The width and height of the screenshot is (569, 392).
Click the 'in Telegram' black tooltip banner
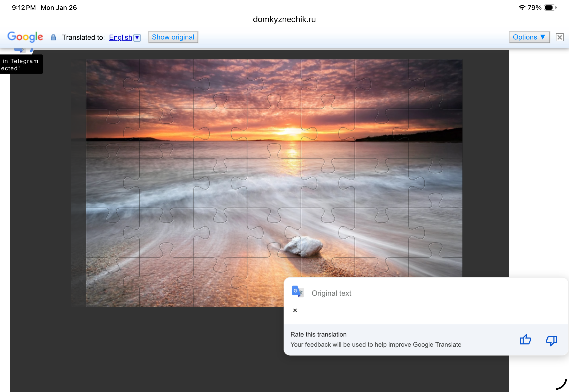click(x=21, y=64)
